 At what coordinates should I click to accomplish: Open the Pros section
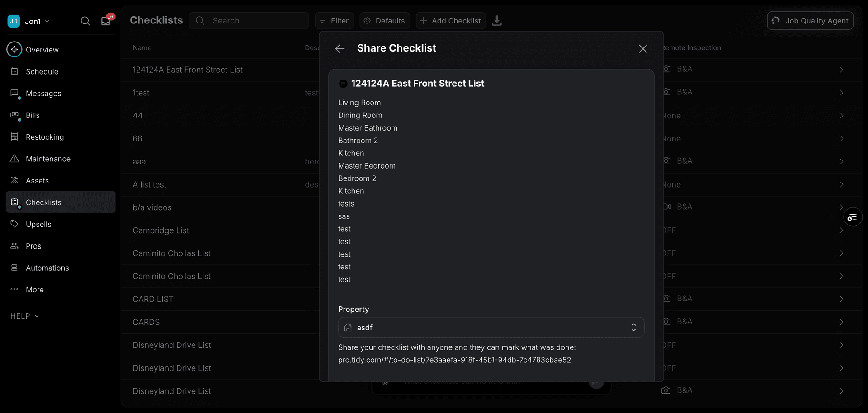[33, 246]
